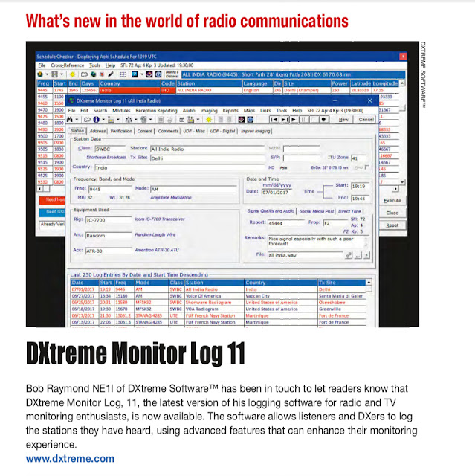Click log entry scrollbar up arrow
Viewport: 475px width, 476px height.
coord(369,283)
